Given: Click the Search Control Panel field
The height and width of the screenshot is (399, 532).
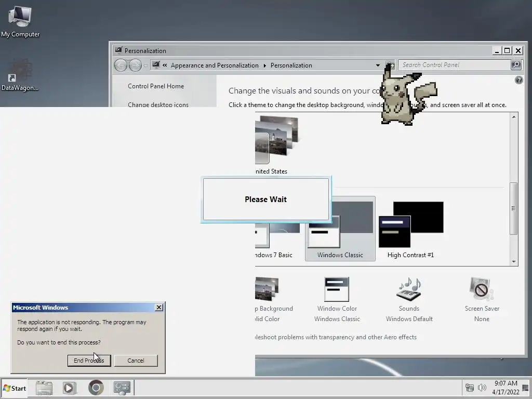Looking at the screenshot, I should coord(455,65).
